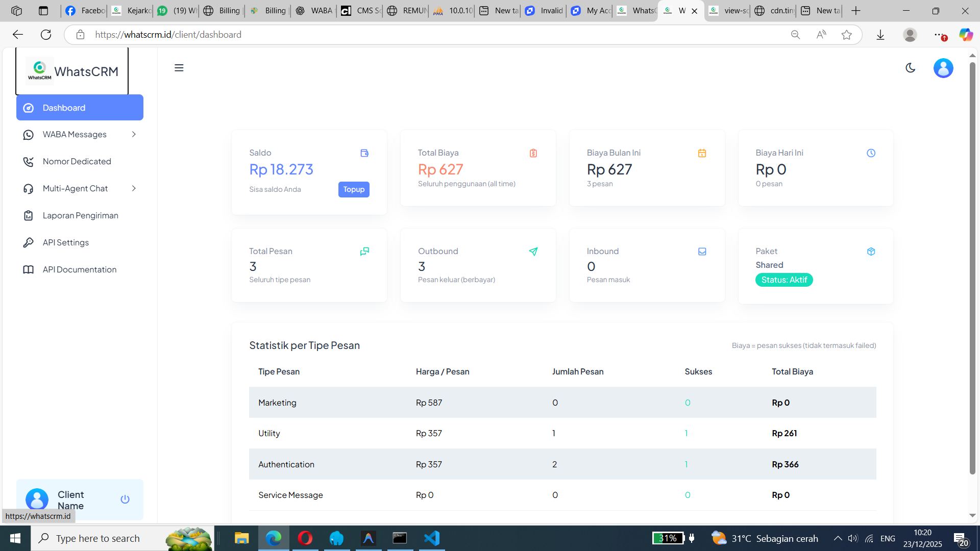The width and height of the screenshot is (980, 551).
Task: Click the page vertical scrollbar
Action: click(x=972, y=268)
